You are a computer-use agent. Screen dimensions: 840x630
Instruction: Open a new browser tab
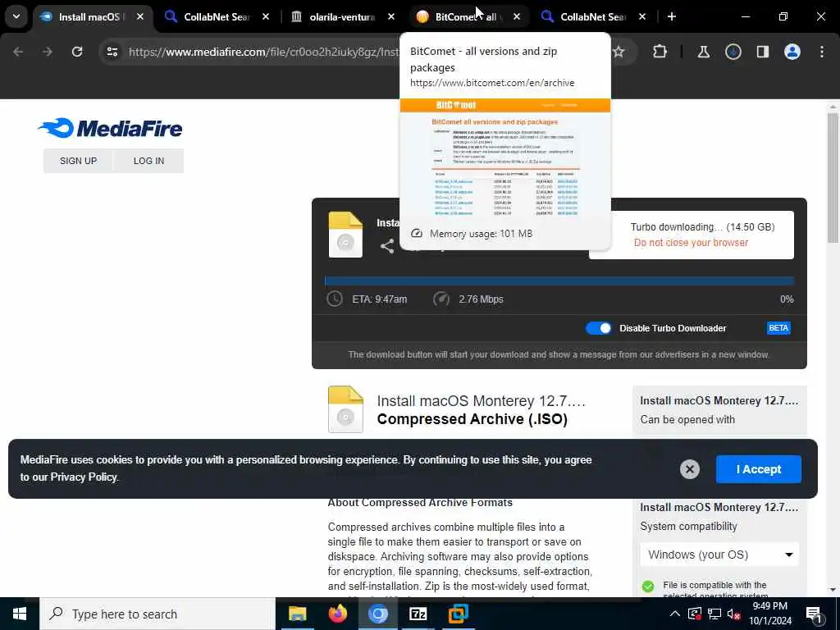click(671, 16)
